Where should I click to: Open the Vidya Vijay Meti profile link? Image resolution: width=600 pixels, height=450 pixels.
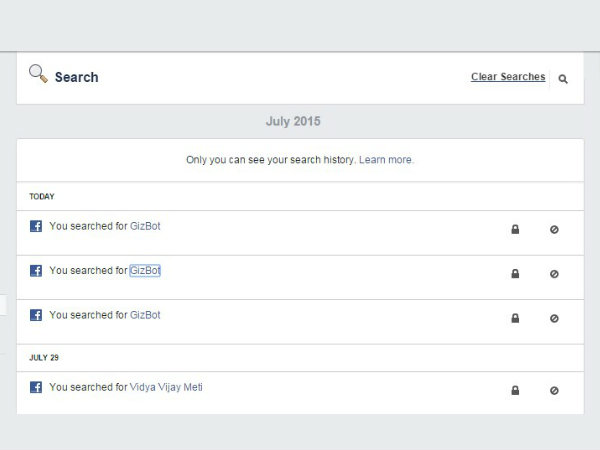[166, 387]
